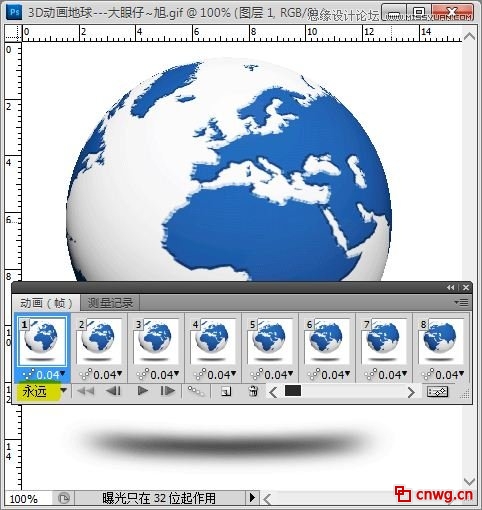Open frame 1 delay time dropdown

[62, 374]
